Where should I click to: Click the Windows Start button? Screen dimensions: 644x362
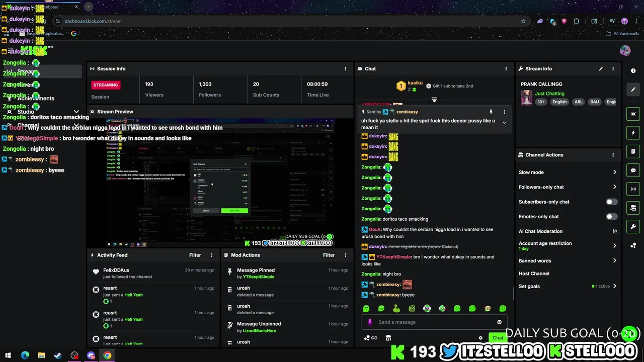coord(8,355)
